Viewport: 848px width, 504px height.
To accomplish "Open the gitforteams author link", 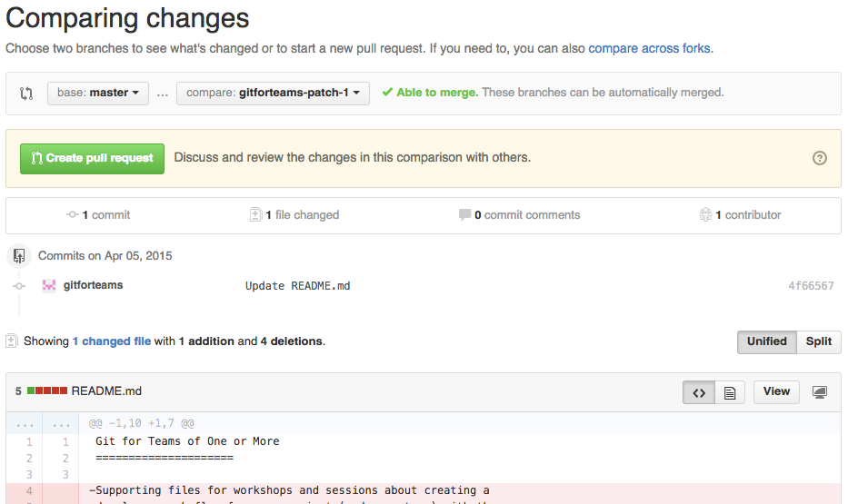I will point(93,284).
